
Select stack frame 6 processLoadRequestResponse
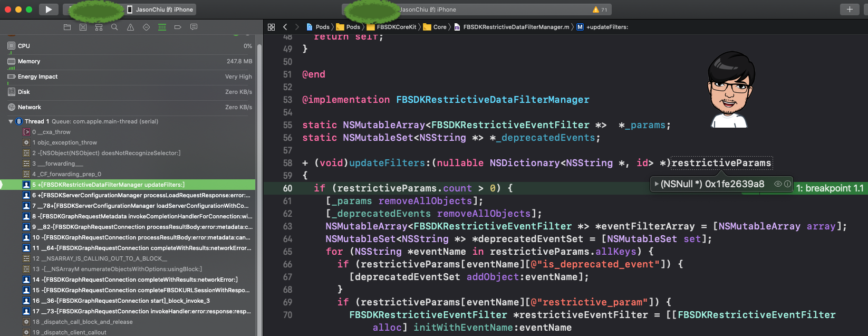(x=141, y=195)
